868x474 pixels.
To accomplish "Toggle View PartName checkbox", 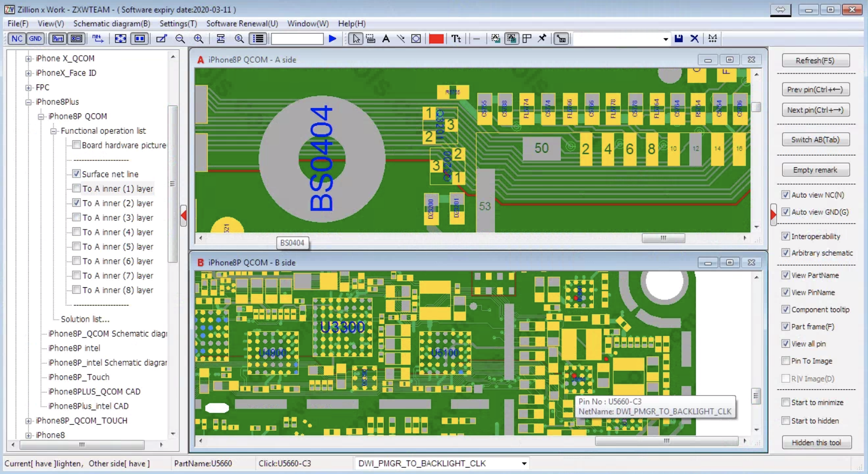I will pyautogui.click(x=786, y=275).
